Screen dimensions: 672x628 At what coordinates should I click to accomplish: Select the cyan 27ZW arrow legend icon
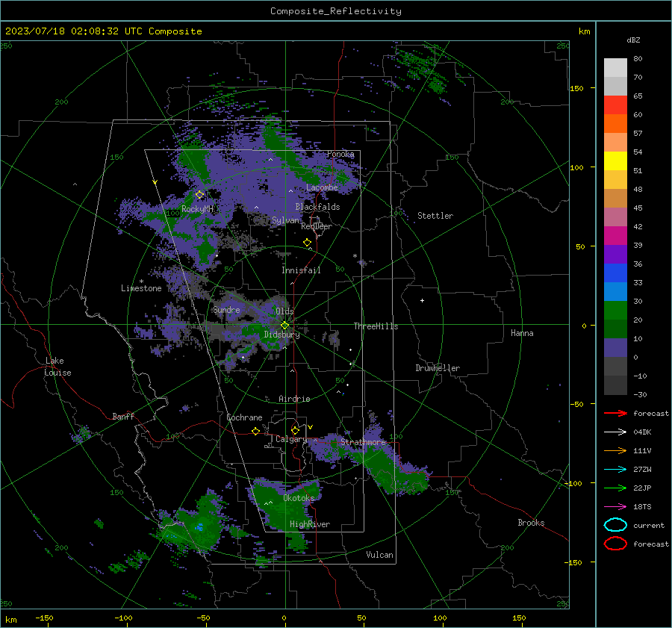(x=615, y=470)
